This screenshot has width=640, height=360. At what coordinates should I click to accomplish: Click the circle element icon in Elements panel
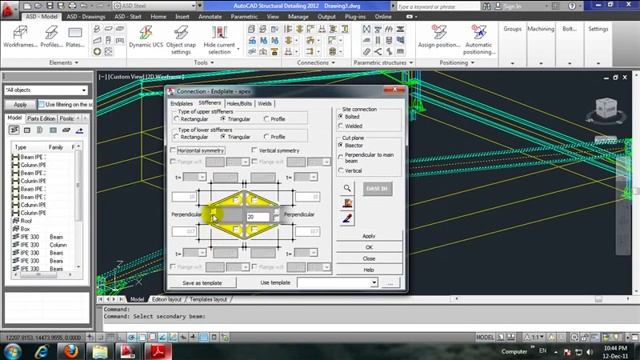(x=97, y=51)
